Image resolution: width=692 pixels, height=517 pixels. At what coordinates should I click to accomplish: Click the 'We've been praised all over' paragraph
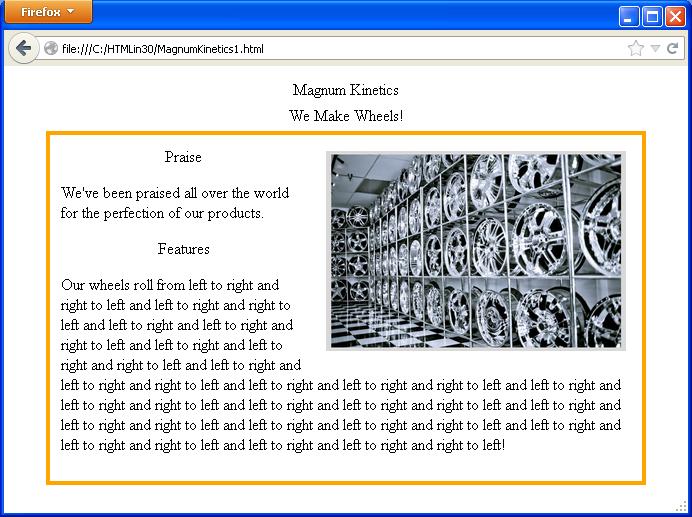(x=175, y=203)
